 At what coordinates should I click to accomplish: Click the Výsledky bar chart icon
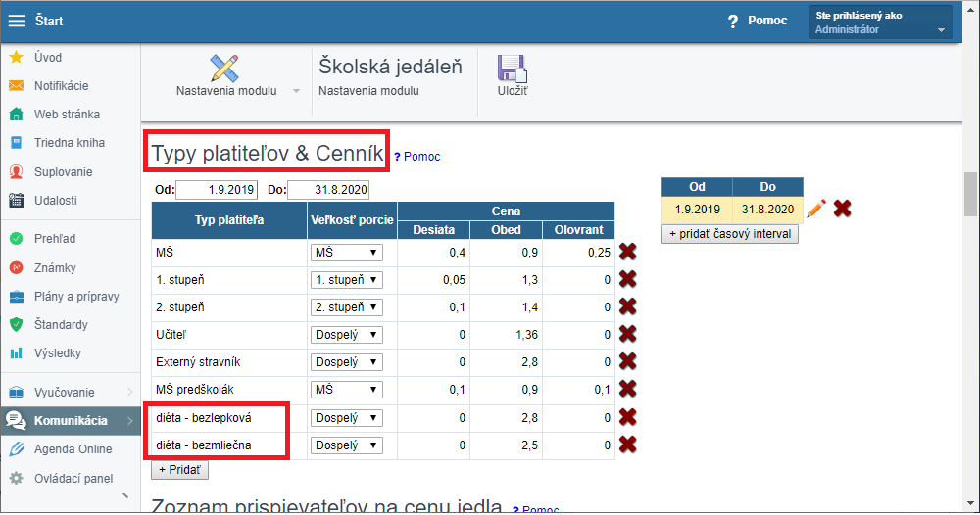[17, 353]
